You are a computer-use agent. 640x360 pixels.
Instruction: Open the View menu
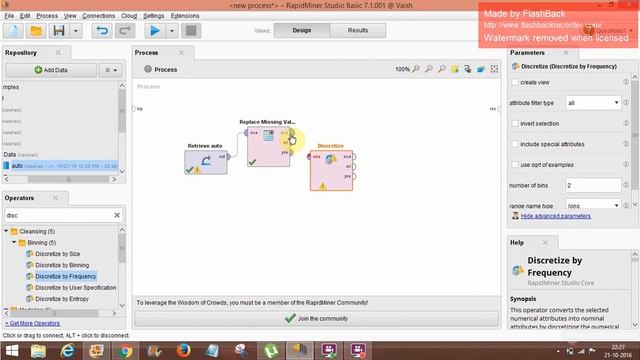tap(70, 16)
